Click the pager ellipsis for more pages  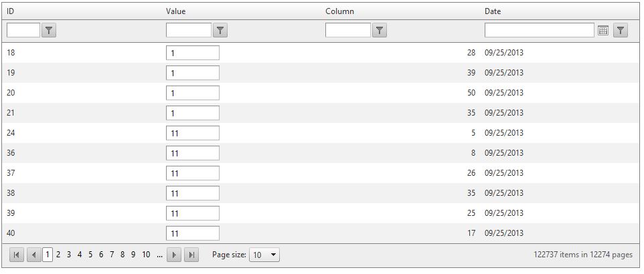click(159, 255)
